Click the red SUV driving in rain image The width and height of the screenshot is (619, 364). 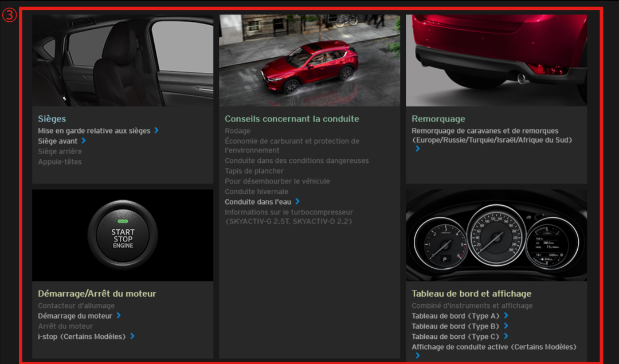[309, 60]
